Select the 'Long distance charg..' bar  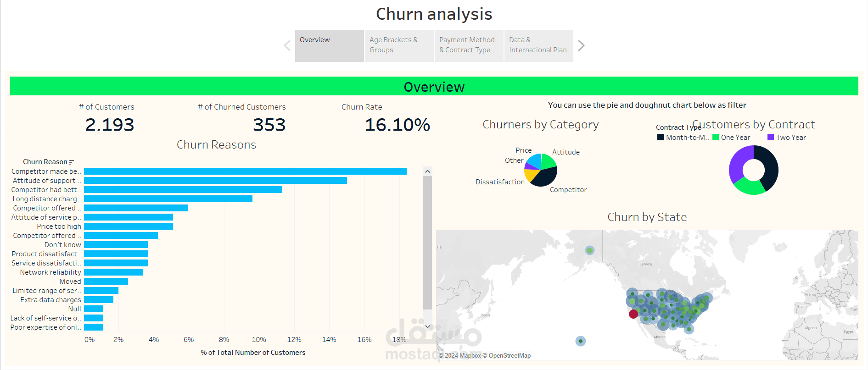coord(168,199)
